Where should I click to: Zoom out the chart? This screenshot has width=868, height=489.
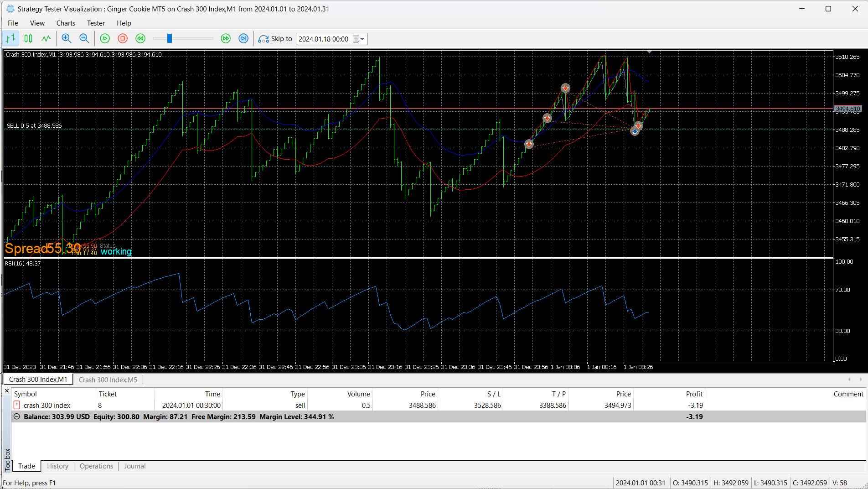(84, 39)
